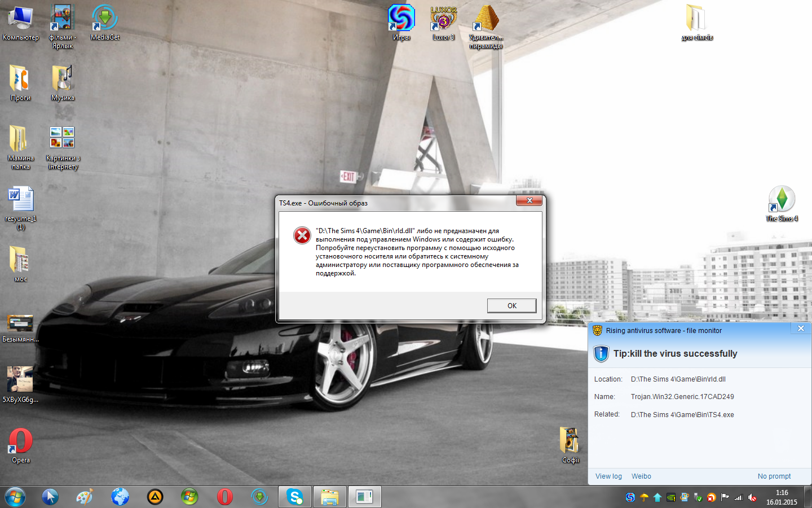The width and height of the screenshot is (812, 508).
Task: Open the моє folder icon
Action: [21, 264]
